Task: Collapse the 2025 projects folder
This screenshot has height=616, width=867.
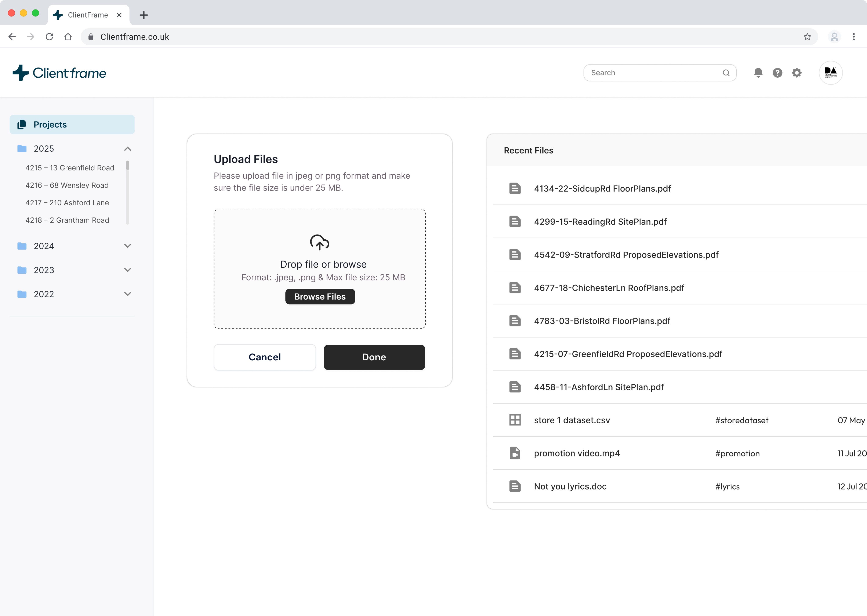Action: pos(128,149)
